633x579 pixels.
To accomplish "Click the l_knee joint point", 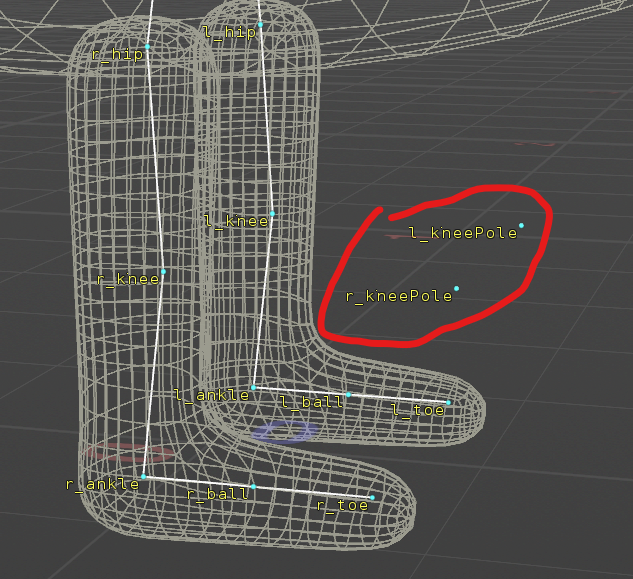I will (271, 214).
